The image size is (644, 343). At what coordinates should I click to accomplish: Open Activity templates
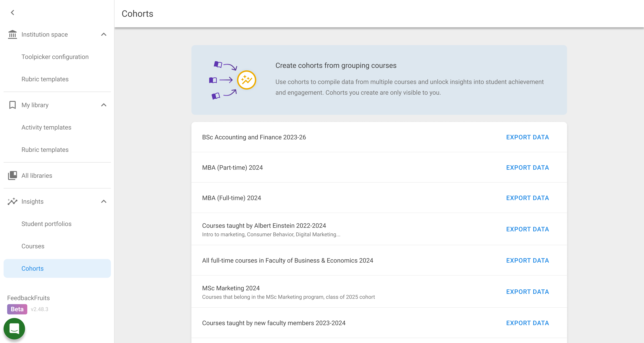(x=57, y=127)
